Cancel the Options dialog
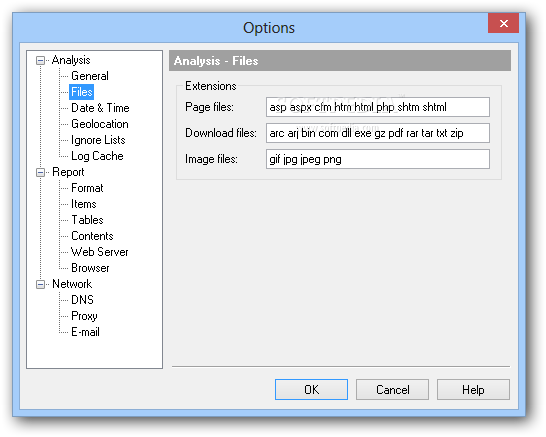This screenshot has width=546, height=437. pos(392,390)
